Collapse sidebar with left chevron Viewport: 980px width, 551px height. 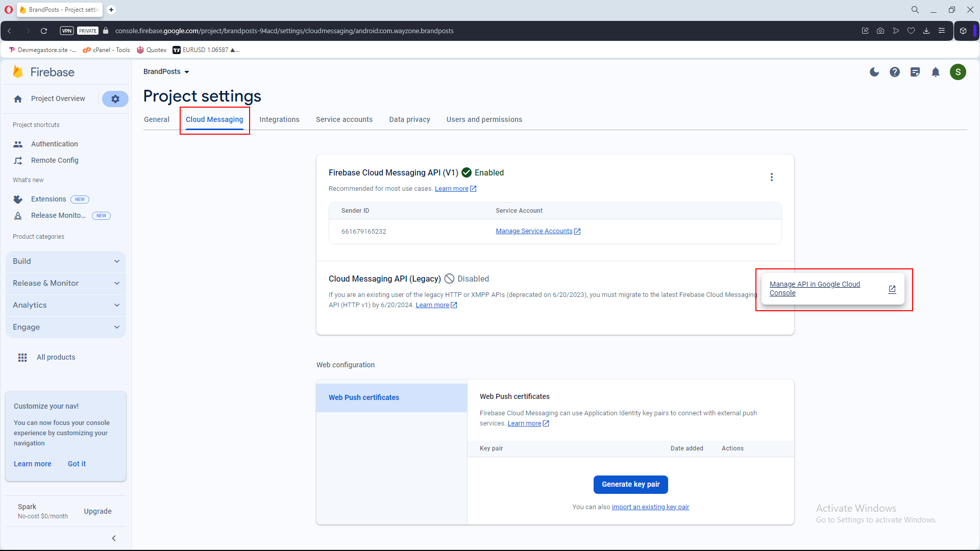(x=114, y=538)
